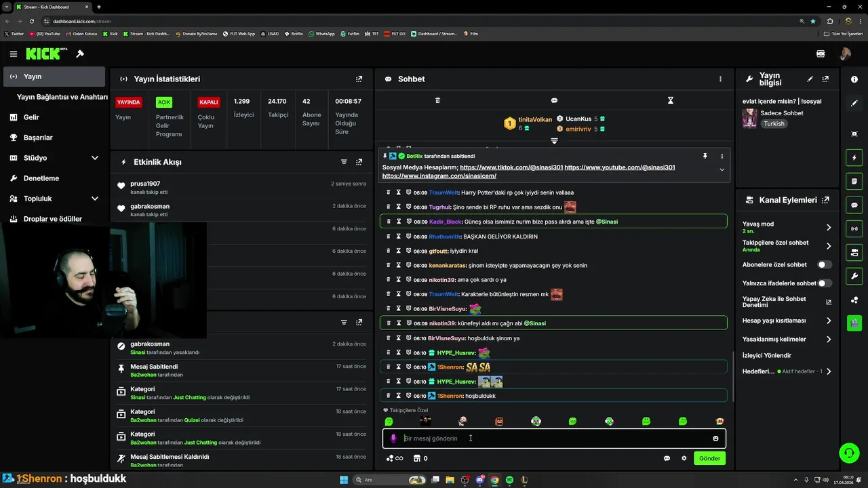Viewport: 868px width, 488px height.
Task: Open the TikTok link in pinned message
Action: pos(511,167)
